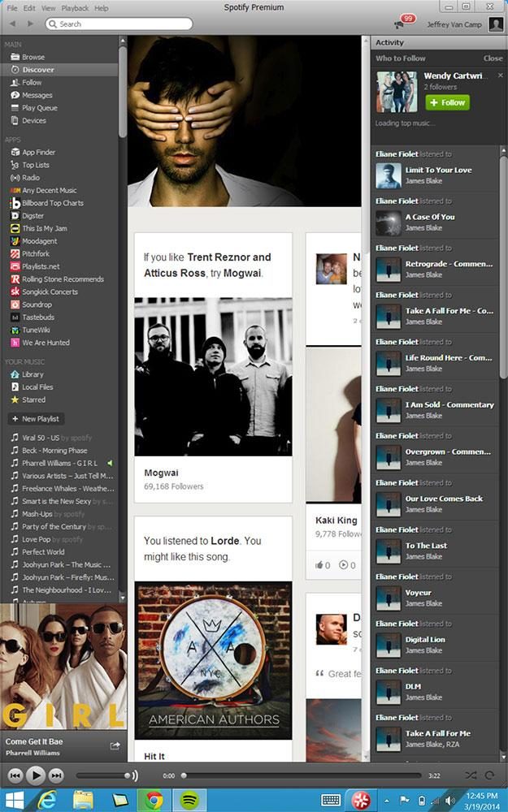The width and height of the screenshot is (508, 812).
Task: Open Party of the Century playlist
Action: (61, 527)
